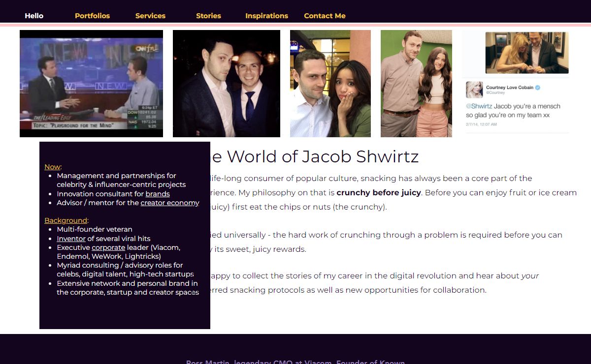Select the green backdrop photo

(416, 84)
